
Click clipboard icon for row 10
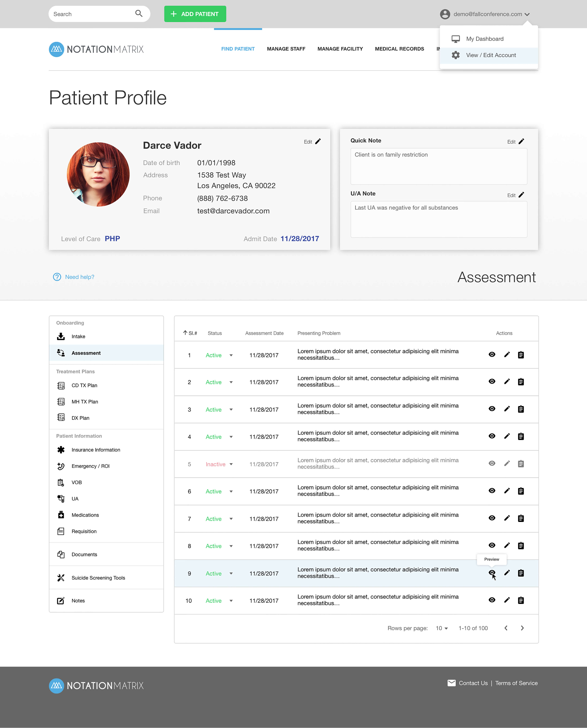pyautogui.click(x=521, y=600)
